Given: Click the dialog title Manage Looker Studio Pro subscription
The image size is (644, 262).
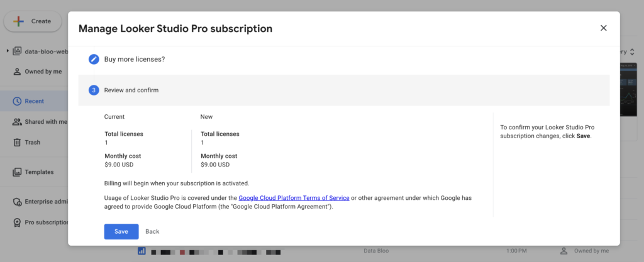Looking at the screenshot, I should tap(175, 29).
